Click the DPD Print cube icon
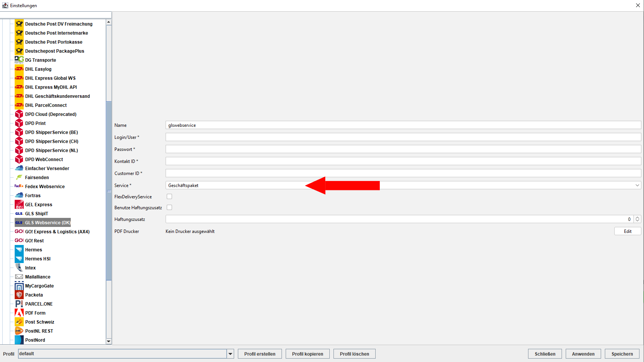This screenshot has width=644, height=362. pos(19,123)
